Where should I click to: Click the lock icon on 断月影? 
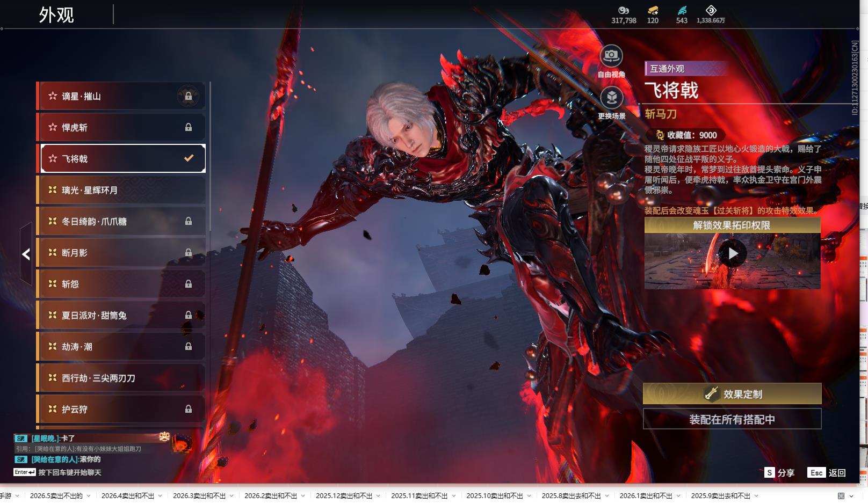189,252
